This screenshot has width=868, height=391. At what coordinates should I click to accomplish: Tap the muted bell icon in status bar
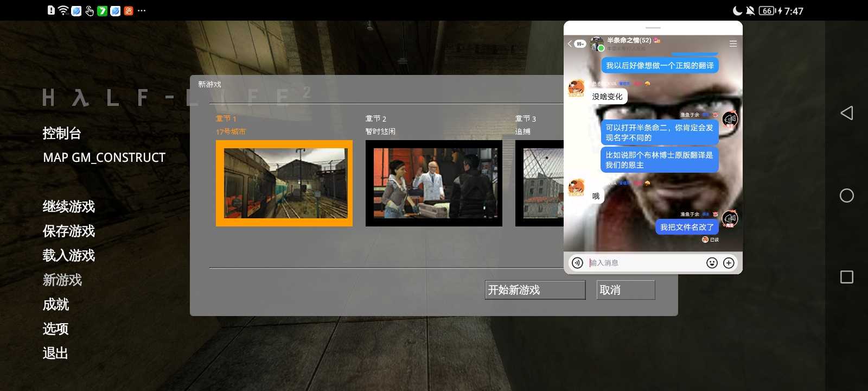click(x=750, y=11)
